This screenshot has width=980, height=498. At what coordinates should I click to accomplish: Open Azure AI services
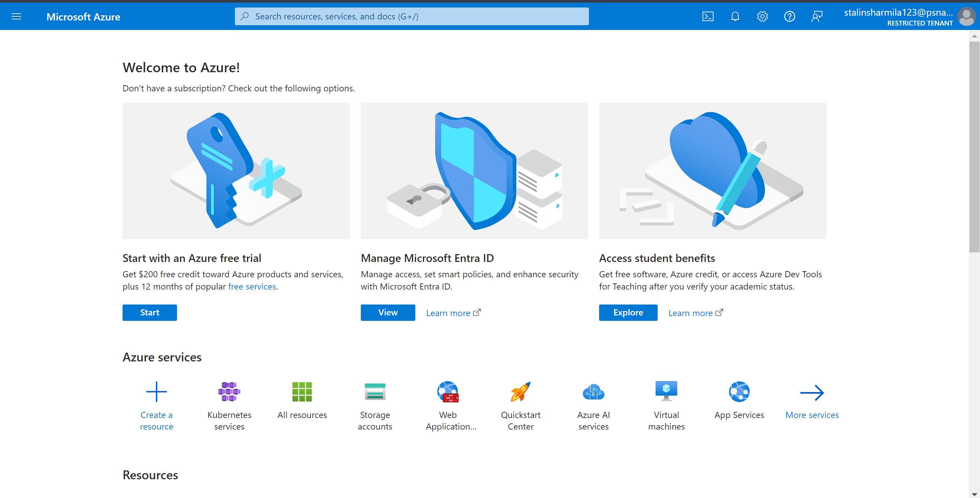(x=593, y=391)
